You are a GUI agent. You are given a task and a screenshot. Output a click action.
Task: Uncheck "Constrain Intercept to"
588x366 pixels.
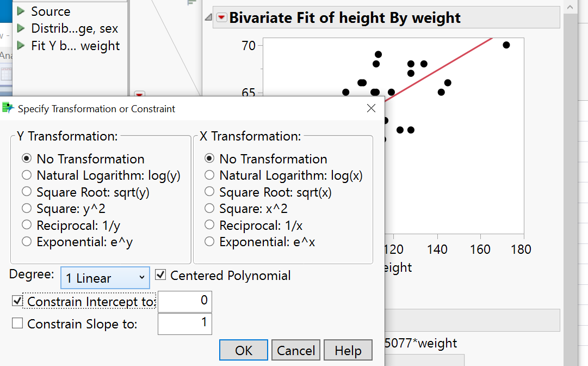click(17, 301)
